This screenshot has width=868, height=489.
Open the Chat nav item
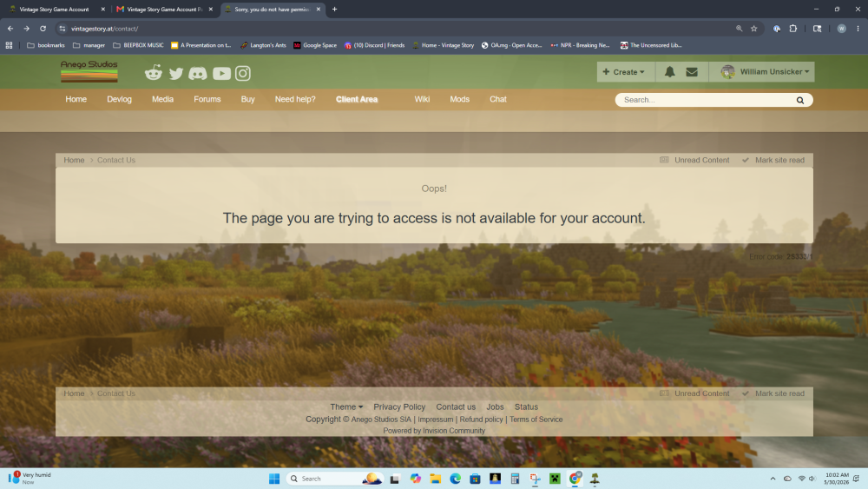point(497,99)
